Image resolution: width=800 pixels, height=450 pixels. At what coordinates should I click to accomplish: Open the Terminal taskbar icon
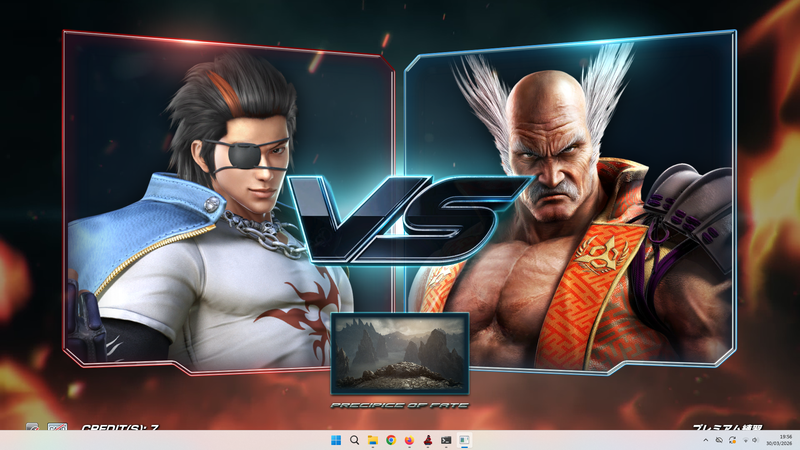pyautogui.click(x=446, y=440)
